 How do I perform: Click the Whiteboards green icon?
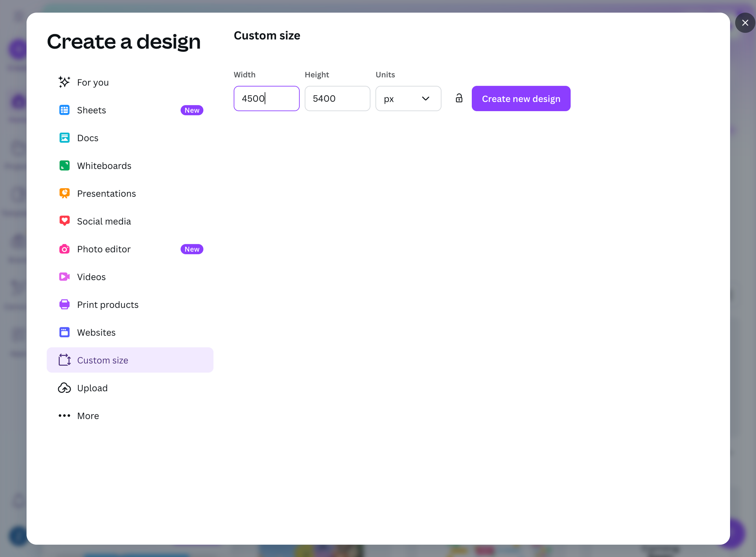click(x=64, y=165)
